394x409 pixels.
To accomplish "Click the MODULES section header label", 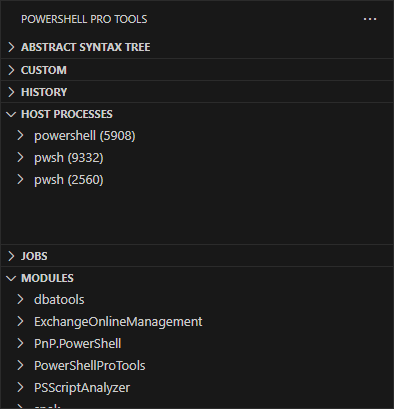I will (47, 278).
